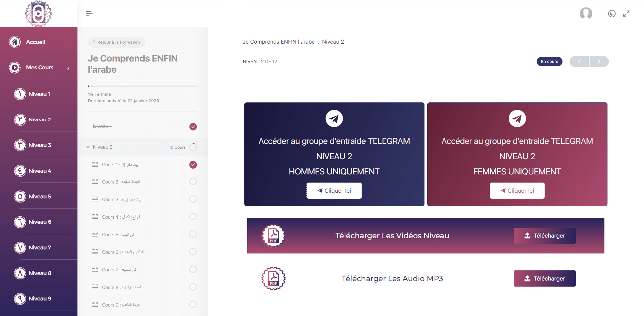
Task: Click the Accueil home icon
Action: tap(15, 42)
